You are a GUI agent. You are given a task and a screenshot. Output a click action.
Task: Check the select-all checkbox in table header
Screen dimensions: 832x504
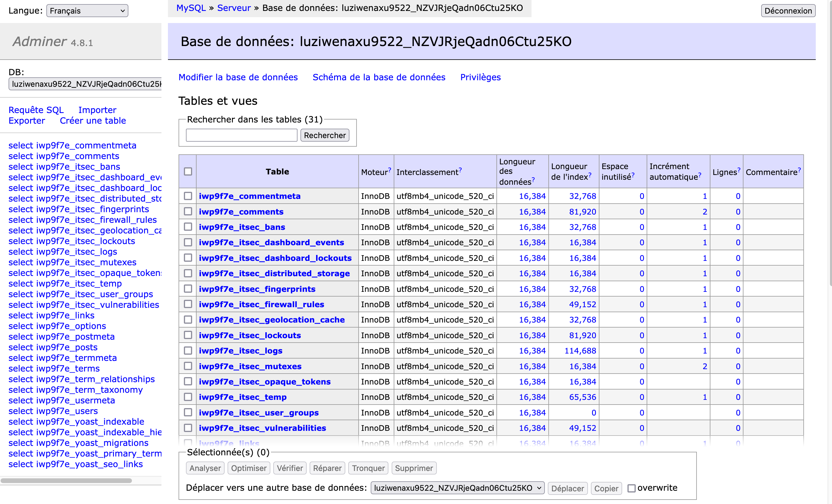188,172
